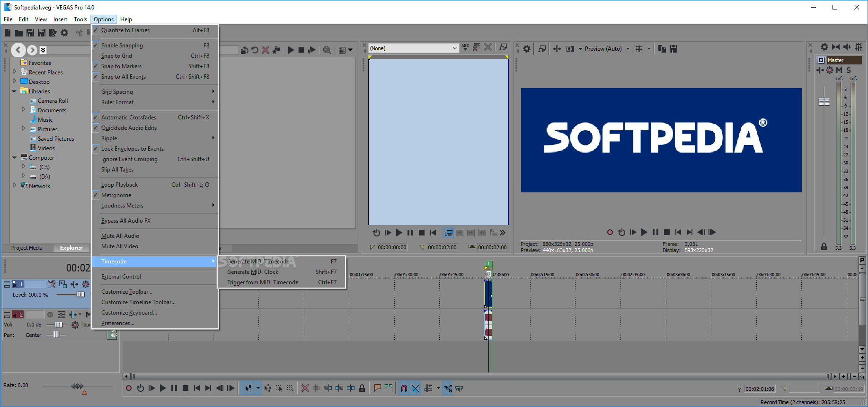Toggle Quantize to Frames option
Screen dimensions: 868x407
[x=155, y=30]
